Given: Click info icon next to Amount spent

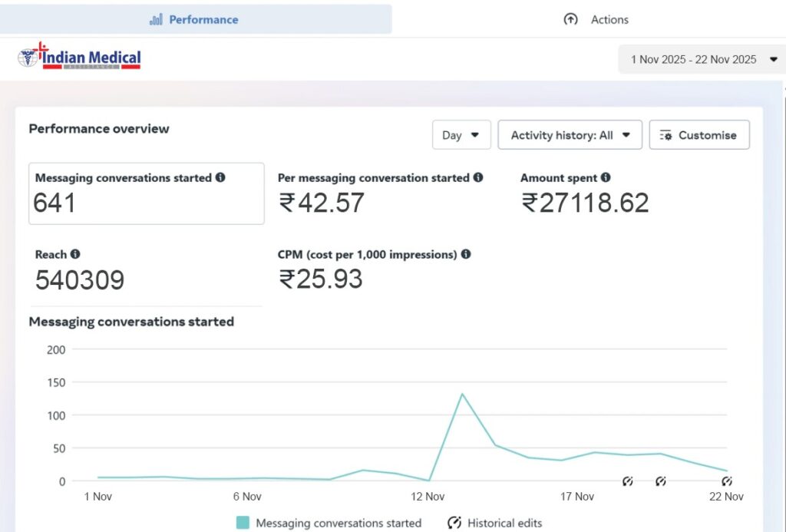Looking at the screenshot, I should 606,178.
